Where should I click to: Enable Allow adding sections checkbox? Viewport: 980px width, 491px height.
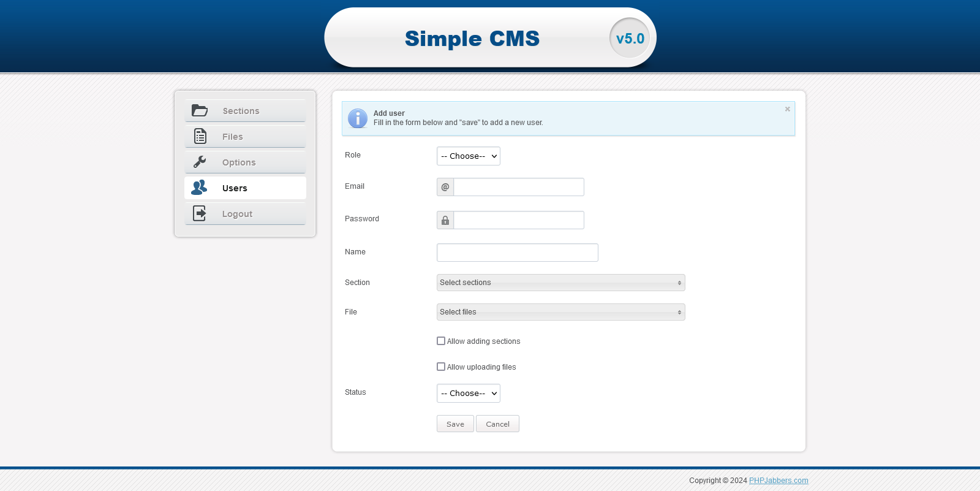[441, 341]
